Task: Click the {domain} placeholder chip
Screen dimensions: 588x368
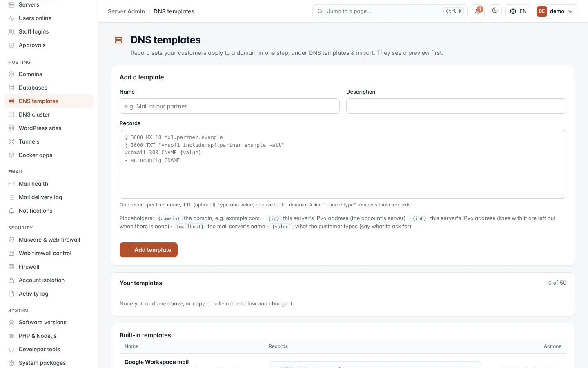Action: [169, 219]
